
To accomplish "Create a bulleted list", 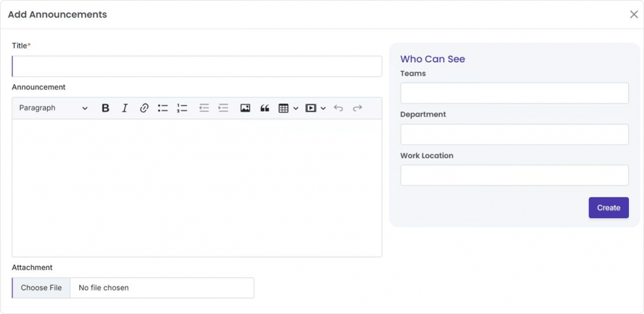I will point(163,108).
